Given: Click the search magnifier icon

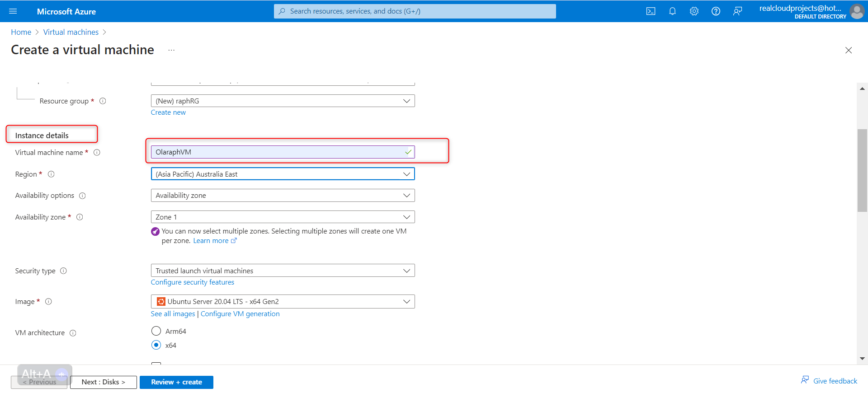Looking at the screenshot, I should pos(282,11).
